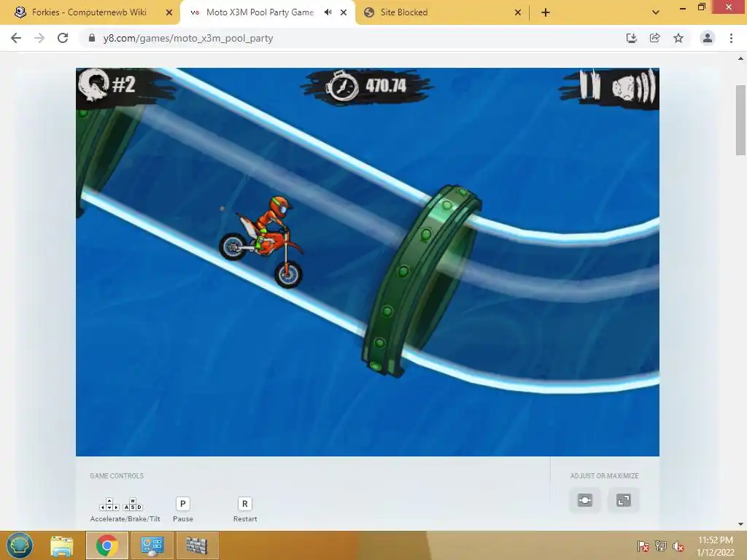View site security lock information
Screen dimensions: 747x560
[x=92, y=38]
